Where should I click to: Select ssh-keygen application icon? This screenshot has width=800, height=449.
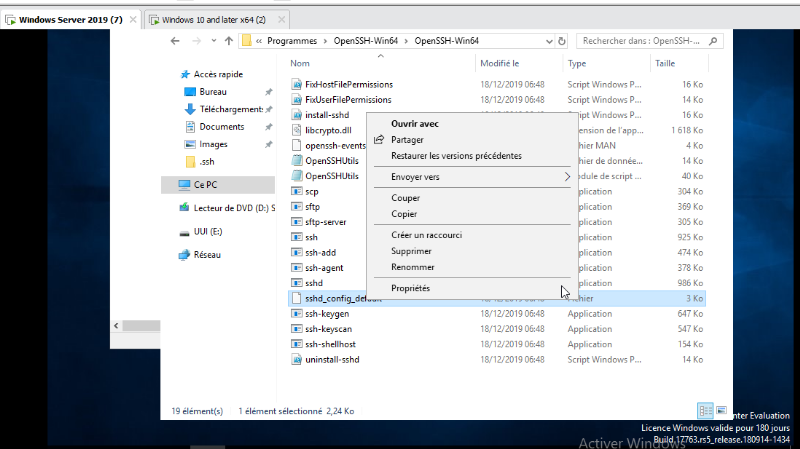[x=296, y=314]
